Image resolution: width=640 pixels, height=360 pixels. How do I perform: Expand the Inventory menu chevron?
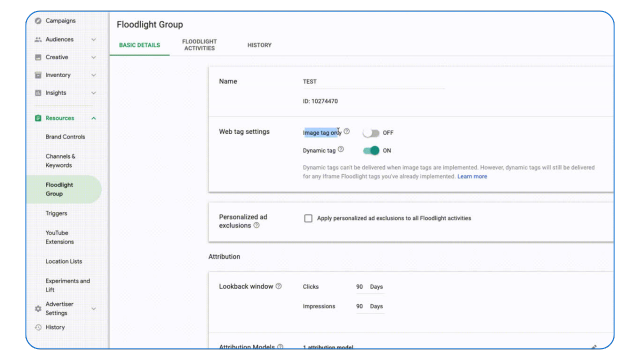tap(93, 75)
